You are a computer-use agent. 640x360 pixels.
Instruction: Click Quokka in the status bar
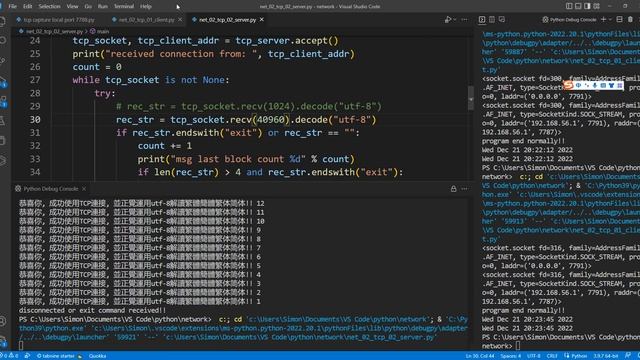98,356
